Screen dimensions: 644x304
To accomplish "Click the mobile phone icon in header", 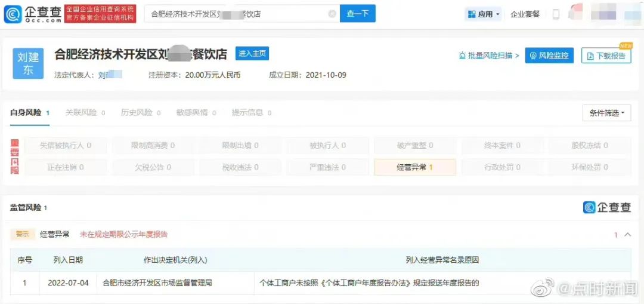I will point(556,14).
